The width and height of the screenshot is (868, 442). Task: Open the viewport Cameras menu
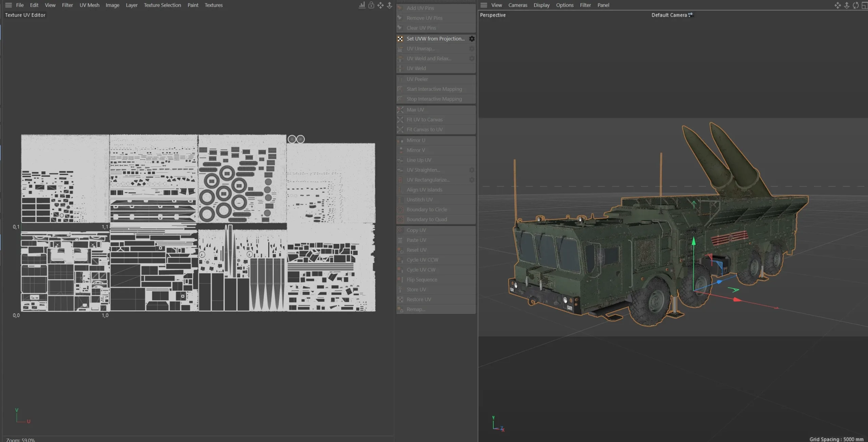point(518,5)
